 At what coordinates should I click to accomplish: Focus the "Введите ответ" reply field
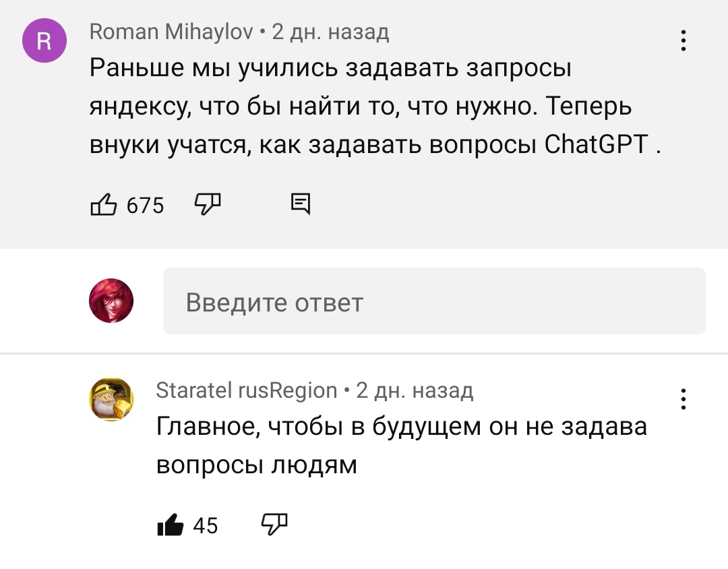[x=434, y=301]
